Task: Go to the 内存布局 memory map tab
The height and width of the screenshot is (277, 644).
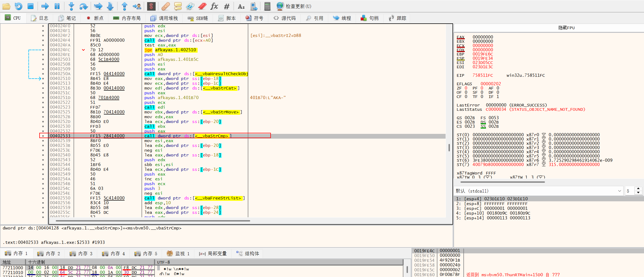Action: pyautogui.click(x=127, y=18)
